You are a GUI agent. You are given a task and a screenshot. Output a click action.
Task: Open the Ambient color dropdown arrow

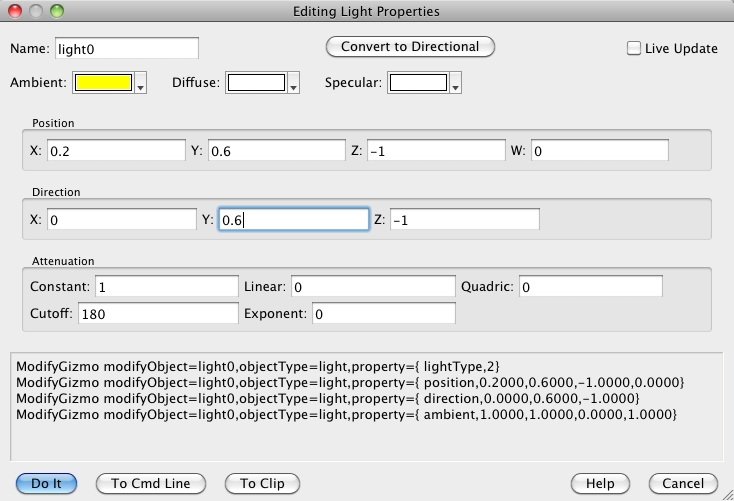141,85
